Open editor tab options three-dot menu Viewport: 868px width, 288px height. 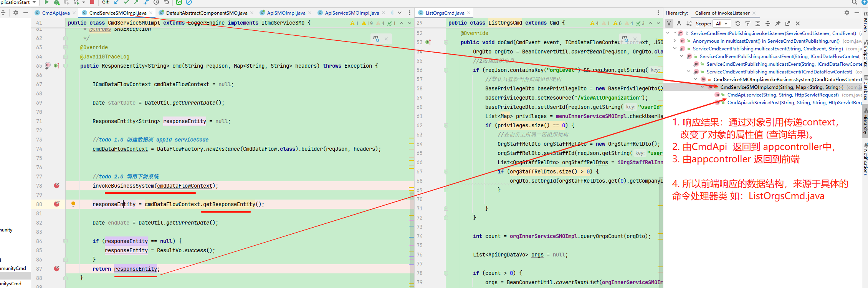pos(410,13)
